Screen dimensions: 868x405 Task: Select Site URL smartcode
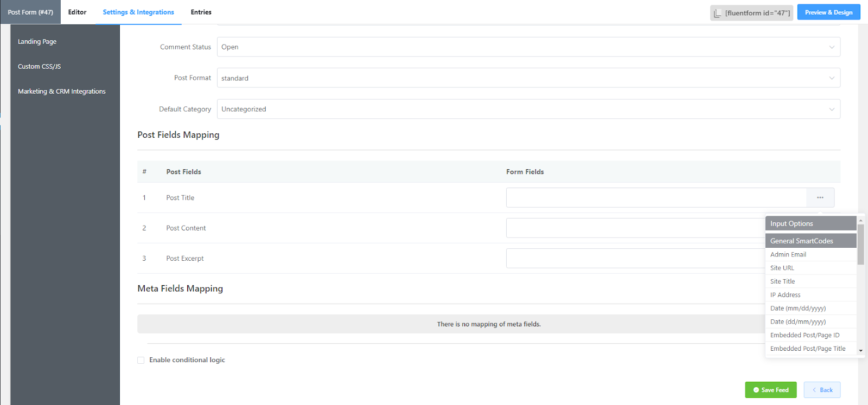pyautogui.click(x=811, y=268)
